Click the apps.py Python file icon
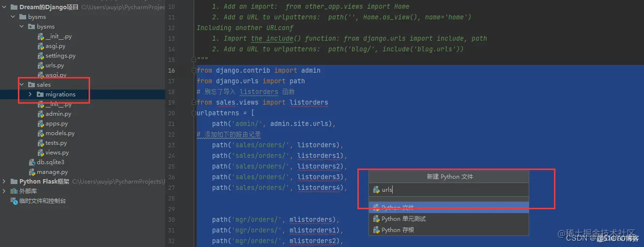This screenshot has height=247, width=644. (x=41, y=123)
